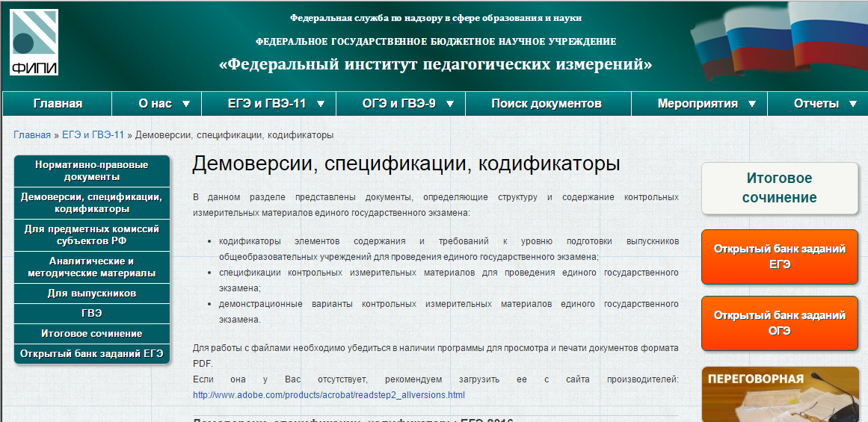
Task: Expand the Мероприятия dropdown arrow
Action: [752, 104]
